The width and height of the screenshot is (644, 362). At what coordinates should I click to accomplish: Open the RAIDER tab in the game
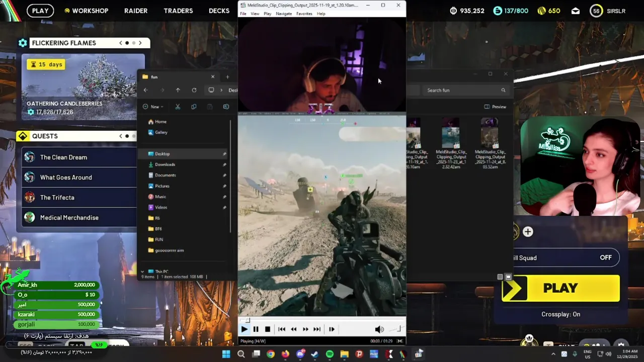tap(136, 11)
